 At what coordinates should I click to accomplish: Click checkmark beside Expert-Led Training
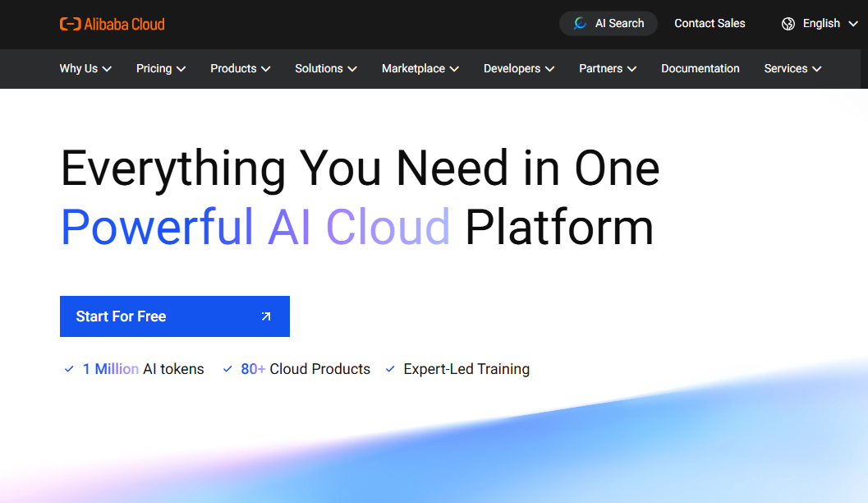(390, 369)
